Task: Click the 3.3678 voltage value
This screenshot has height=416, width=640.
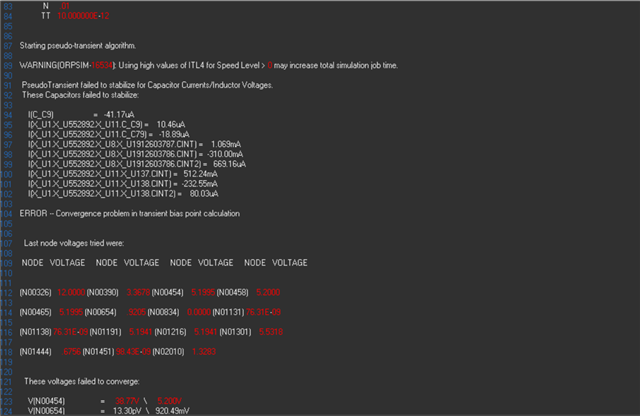Action: (138, 292)
